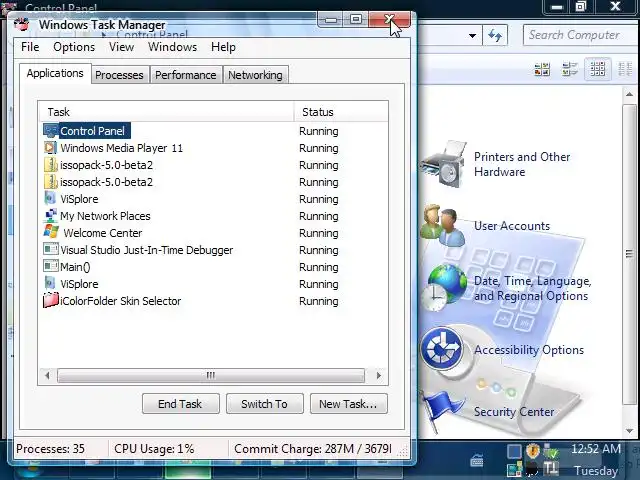Click the Control Panel scroll down arrow
The image size is (640, 480).
[x=629, y=431]
